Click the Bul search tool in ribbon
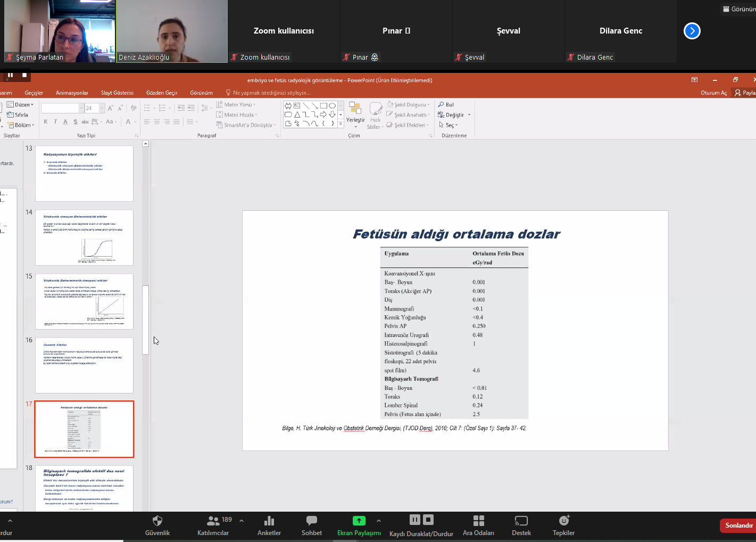The width and height of the screenshot is (756, 542). tap(446, 105)
